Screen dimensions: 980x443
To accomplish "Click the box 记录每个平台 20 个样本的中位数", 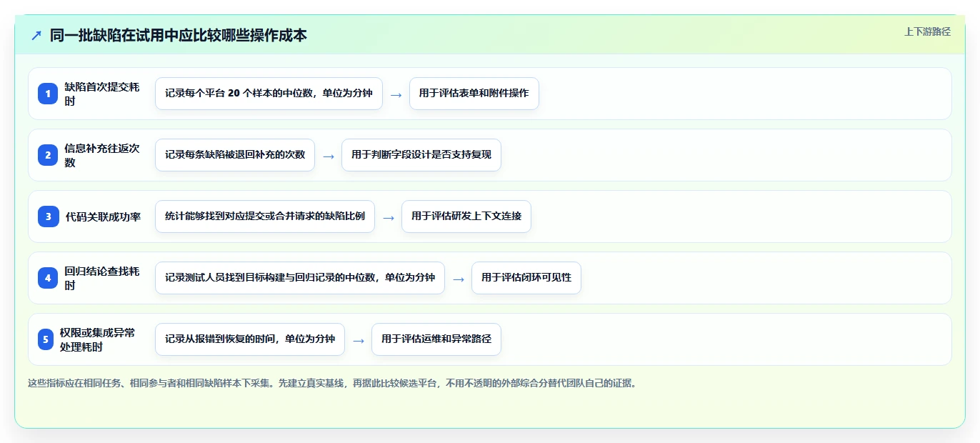I will pos(269,94).
